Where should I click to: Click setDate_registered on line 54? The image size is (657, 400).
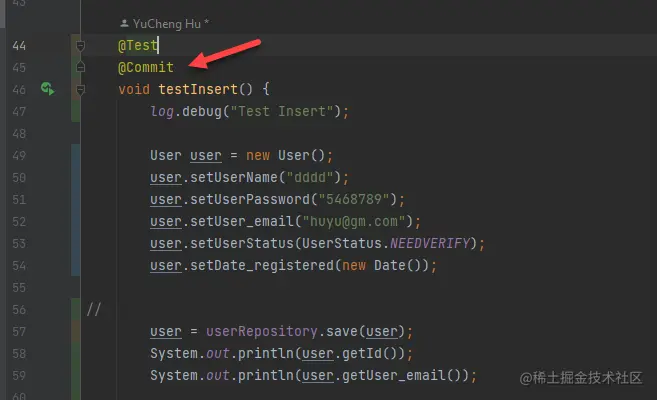pos(261,266)
